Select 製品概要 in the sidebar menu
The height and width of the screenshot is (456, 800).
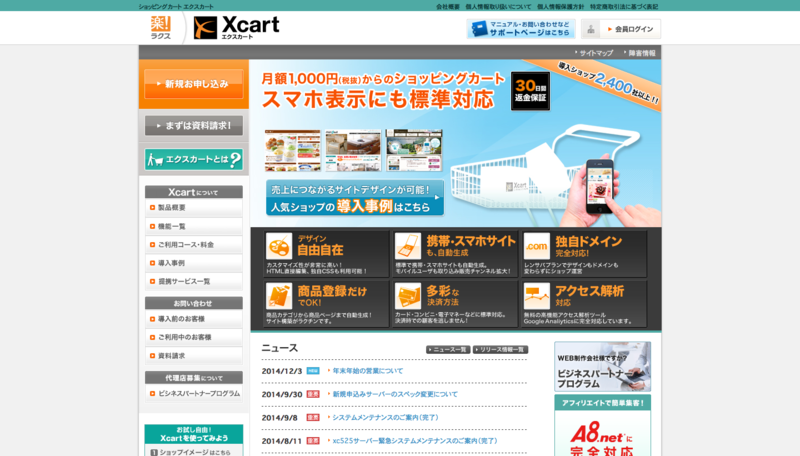(194, 208)
